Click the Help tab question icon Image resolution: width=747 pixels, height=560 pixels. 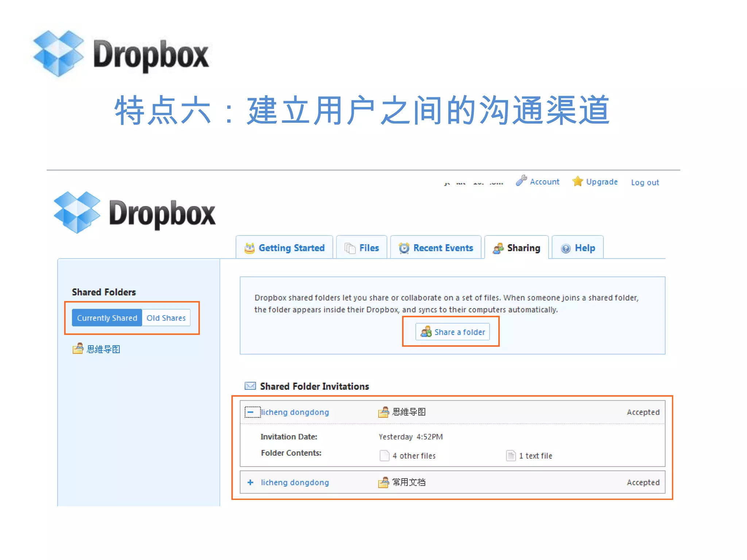point(566,249)
